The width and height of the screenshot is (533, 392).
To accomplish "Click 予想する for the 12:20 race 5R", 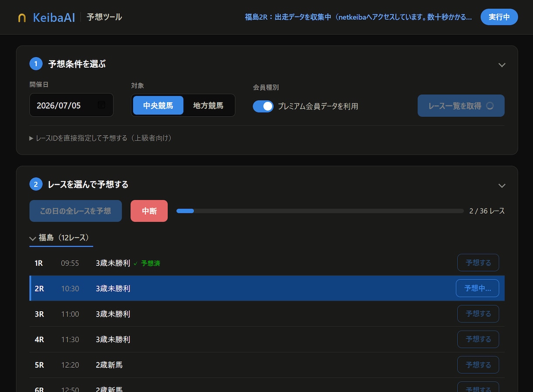I will click(x=478, y=365).
